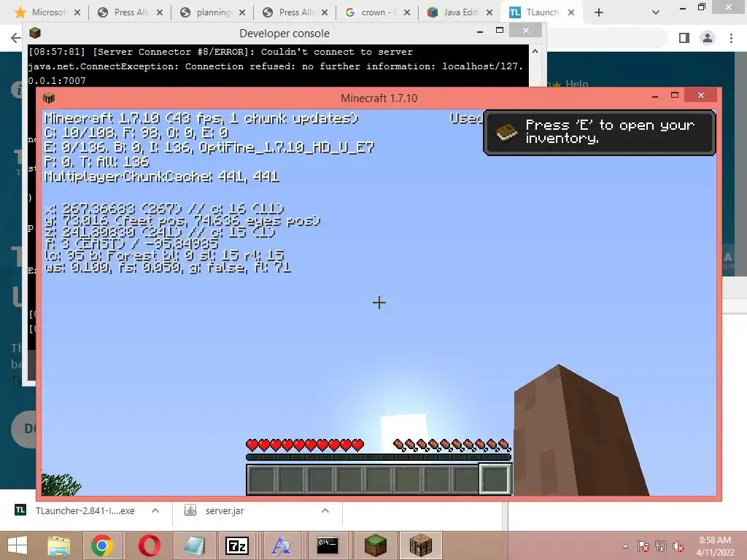Viewport: 747px width, 560px height.
Task: Open the Chrome profile avatar
Action: [x=708, y=38]
